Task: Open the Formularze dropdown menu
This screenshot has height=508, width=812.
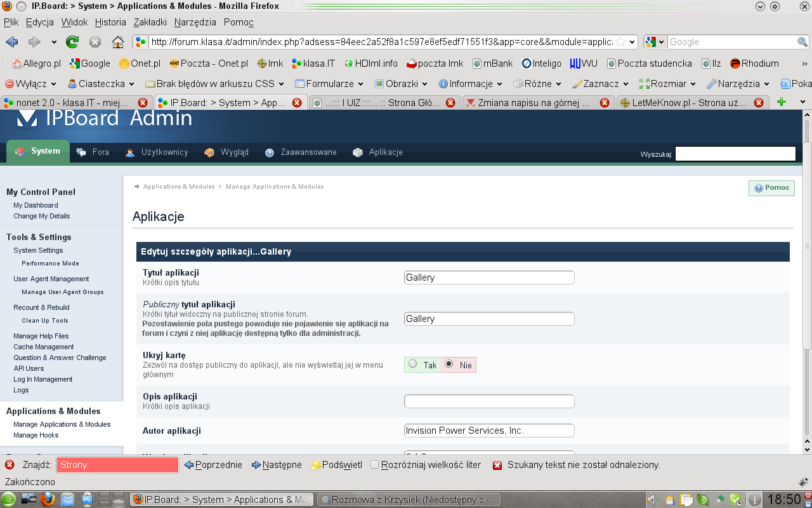Action: point(329,84)
